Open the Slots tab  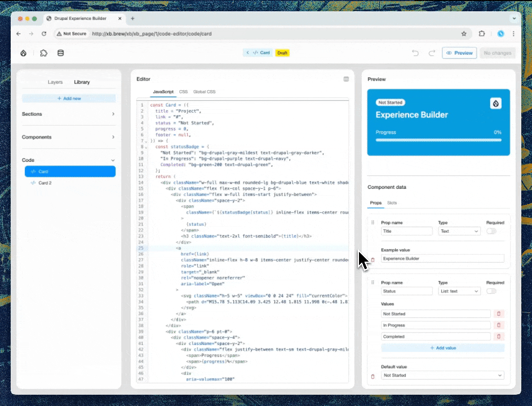pyautogui.click(x=392, y=203)
